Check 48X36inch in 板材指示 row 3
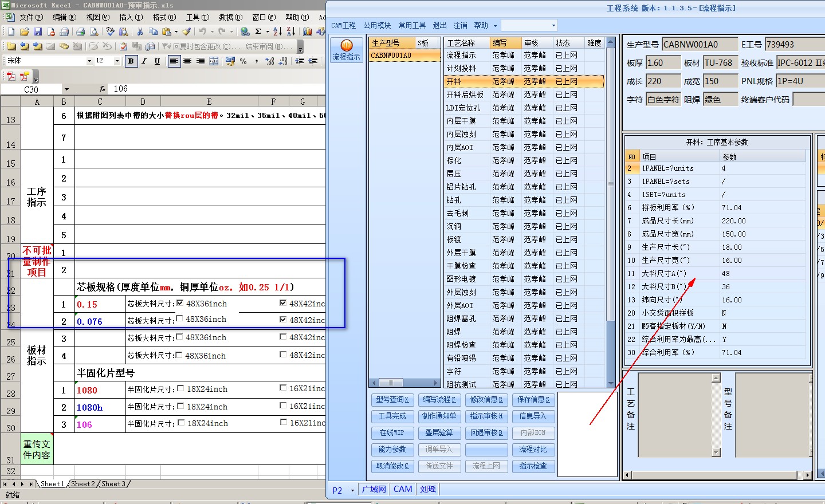Image resolution: width=825 pixels, height=504 pixels. 180,337
